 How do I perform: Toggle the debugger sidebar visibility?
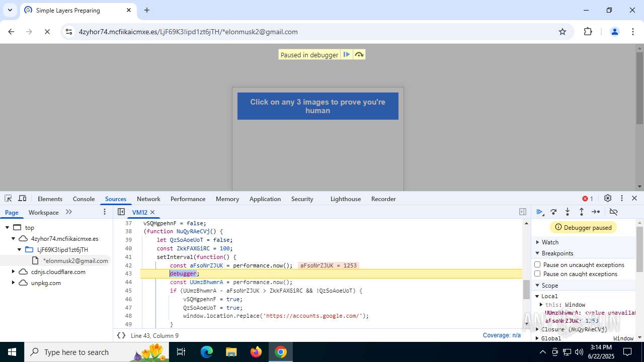click(523, 212)
